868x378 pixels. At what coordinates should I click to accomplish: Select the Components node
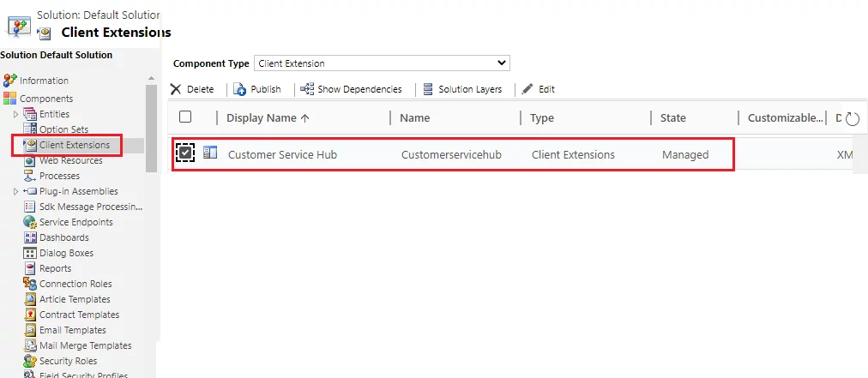tap(46, 99)
